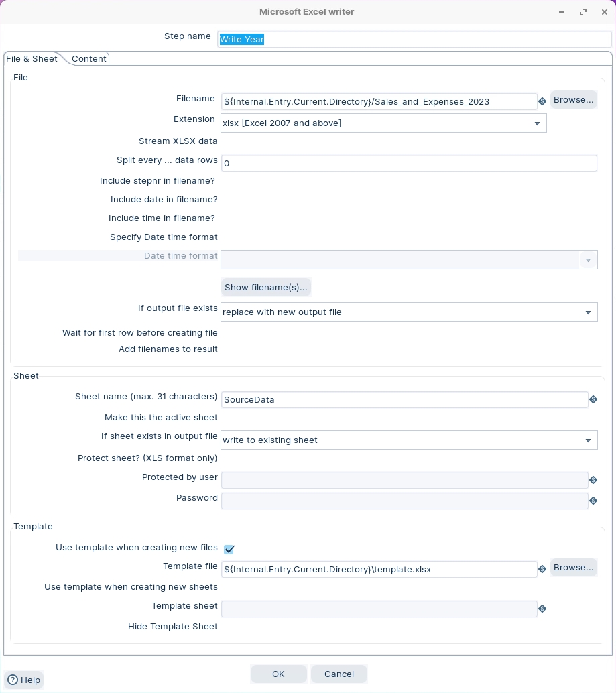Uncheck Use template when creating new files

coord(229,549)
